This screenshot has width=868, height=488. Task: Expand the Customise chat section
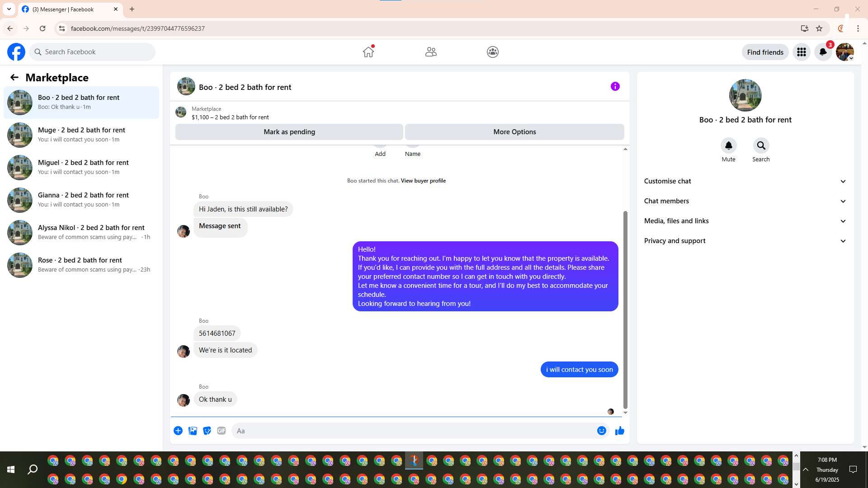coord(745,181)
